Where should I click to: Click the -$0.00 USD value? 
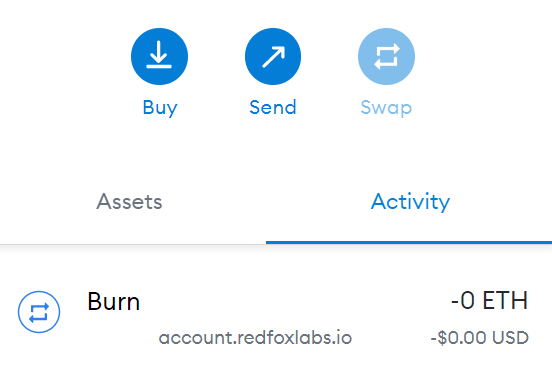pos(479,338)
